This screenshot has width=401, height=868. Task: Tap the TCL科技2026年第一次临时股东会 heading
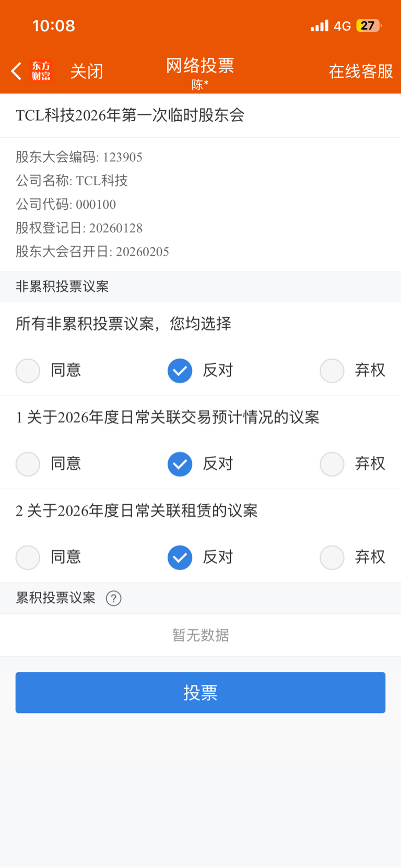click(130, 115)
